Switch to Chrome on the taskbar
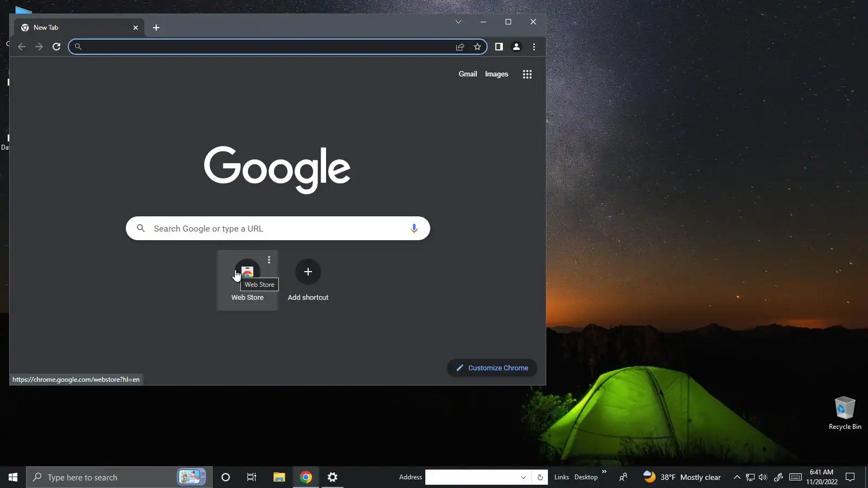868x488 pixels. pos(306,477)
